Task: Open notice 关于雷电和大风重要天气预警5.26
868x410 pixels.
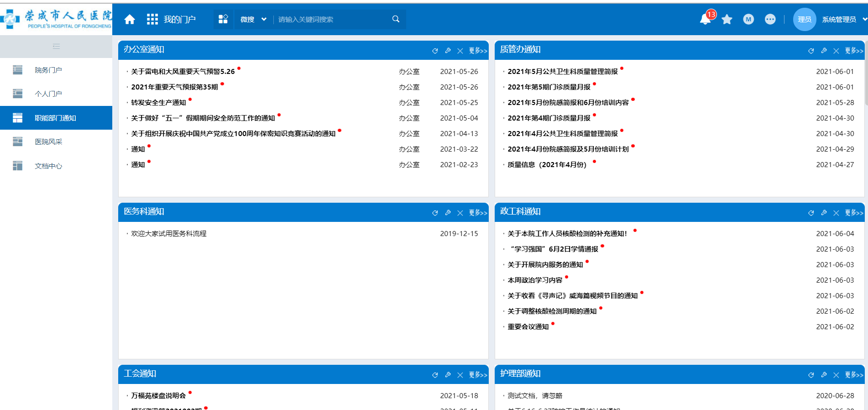Action: pyautogui.click(x=183, y=72)
